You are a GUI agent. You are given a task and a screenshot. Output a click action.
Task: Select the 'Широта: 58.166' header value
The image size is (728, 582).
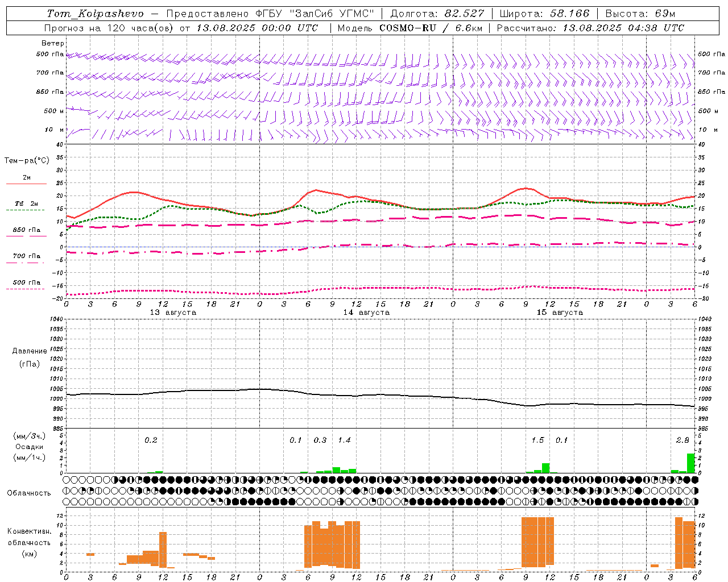(544, 14)
